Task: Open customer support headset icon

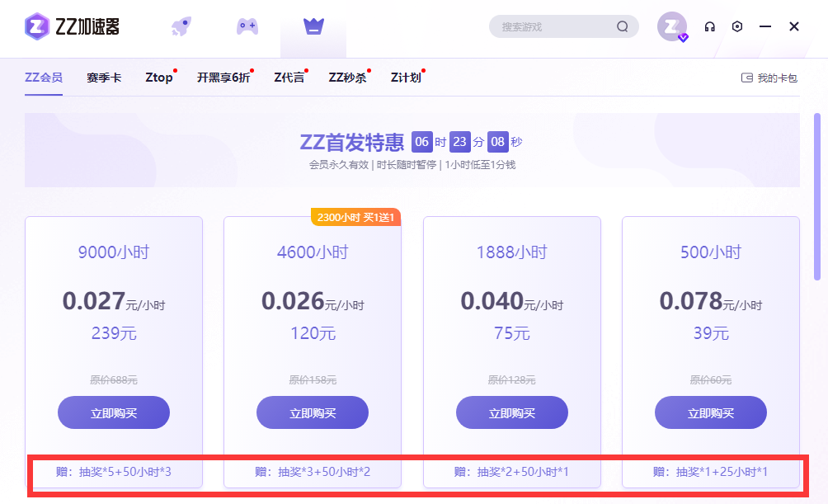Action: click(710, 26)
